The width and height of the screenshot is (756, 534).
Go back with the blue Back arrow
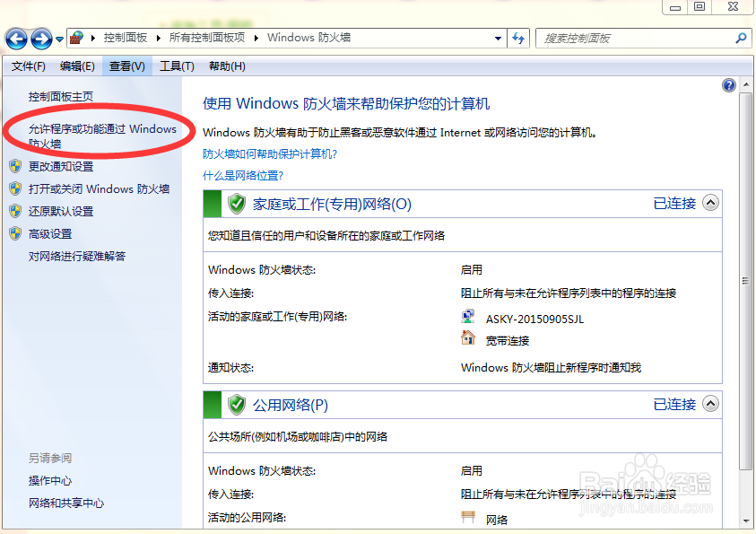coord(16,39)
